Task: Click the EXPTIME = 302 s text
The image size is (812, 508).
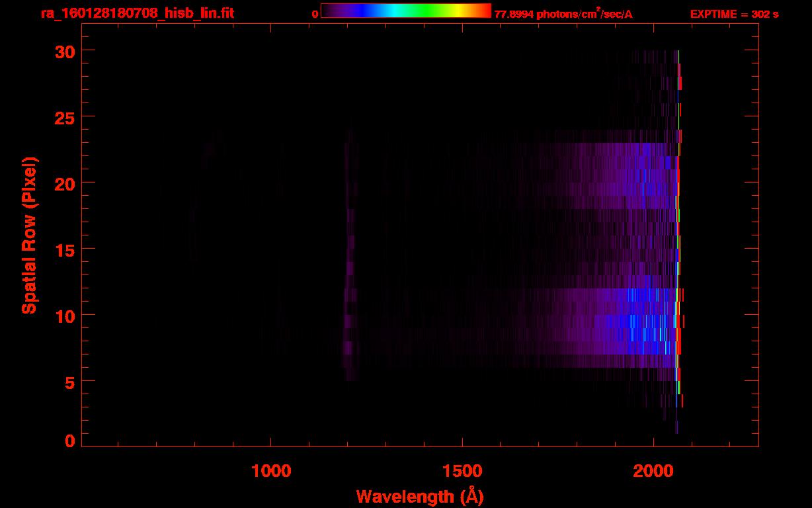Action: (734, 15)
